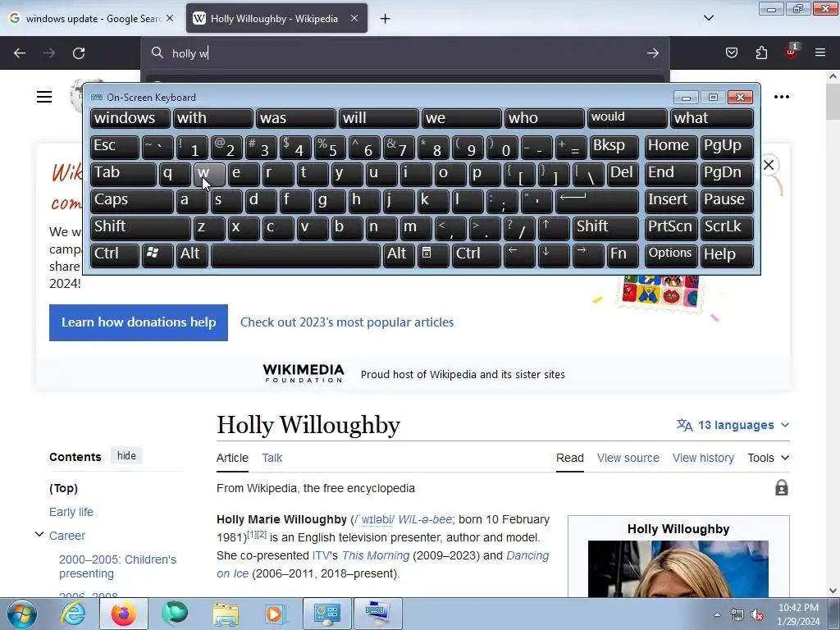Screen dimensions: 840x630
Task: Click the left arrow key on keyboard
Action: point(519,254)
